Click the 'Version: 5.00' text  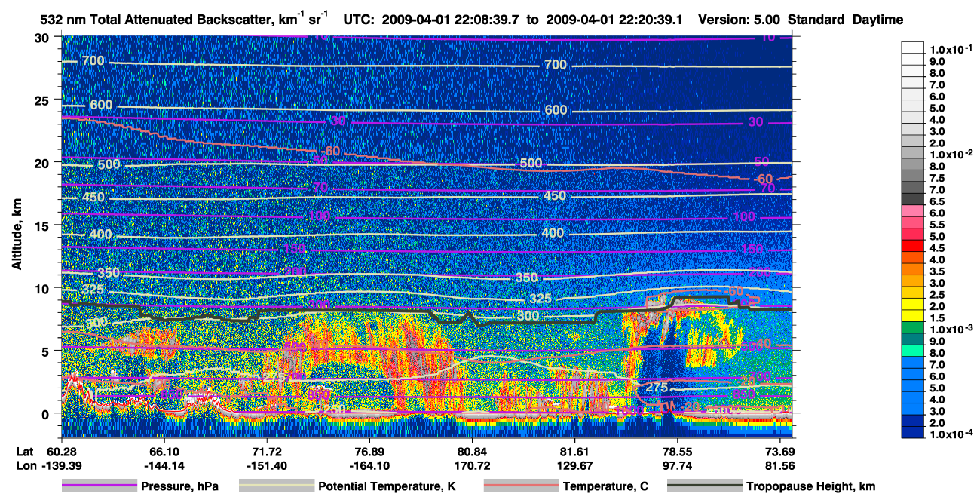[x=741, y=20]
